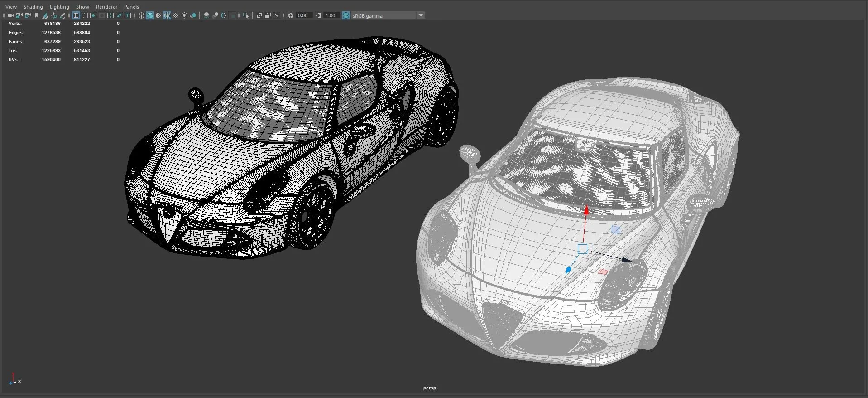Toggle the X-Ray icon
This screenshot has height=398, width=868.
tap(259, 15)
